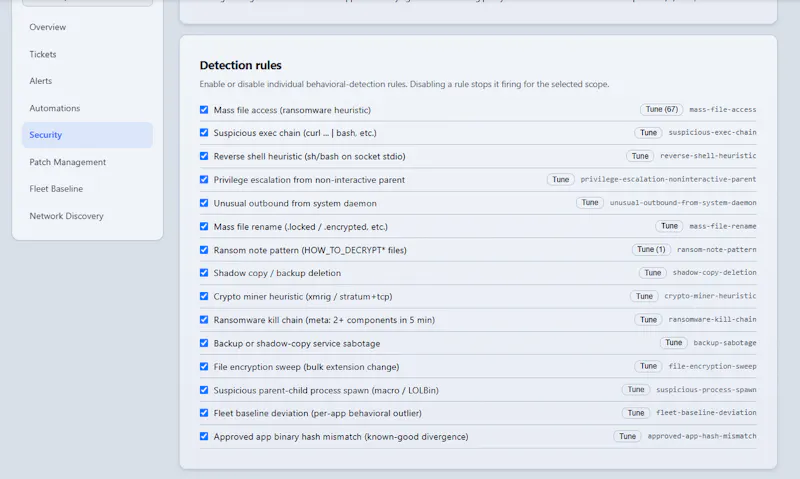Screen dimensions: 800x479
Task: Toggle Suspicious exec chain rule checkbox
Action: [204, 133]
